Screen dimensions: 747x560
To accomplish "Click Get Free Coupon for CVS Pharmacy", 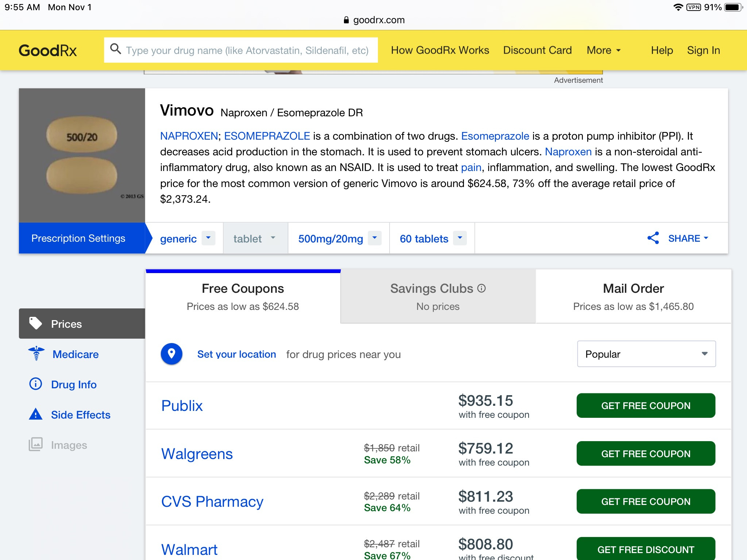I will [646, 501].
